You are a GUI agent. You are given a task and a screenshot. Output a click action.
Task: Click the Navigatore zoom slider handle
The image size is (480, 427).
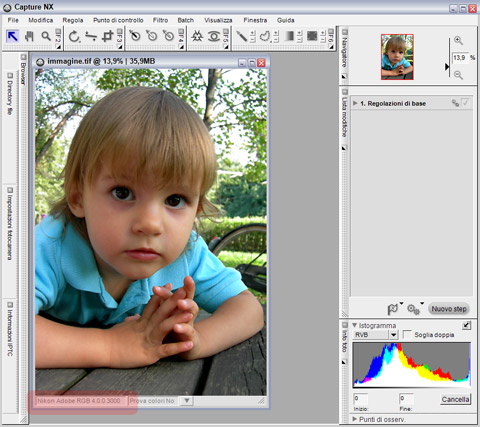(447, 67)
